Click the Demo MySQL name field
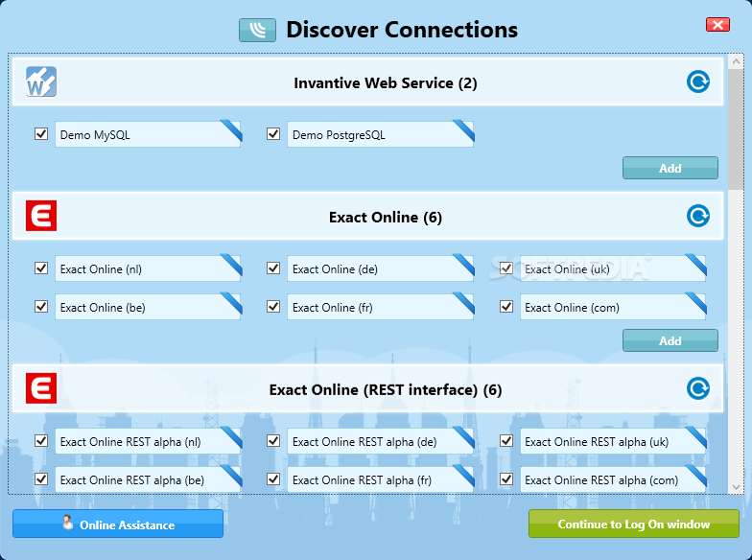Screen dimensions: 752x560 point(148,134)
